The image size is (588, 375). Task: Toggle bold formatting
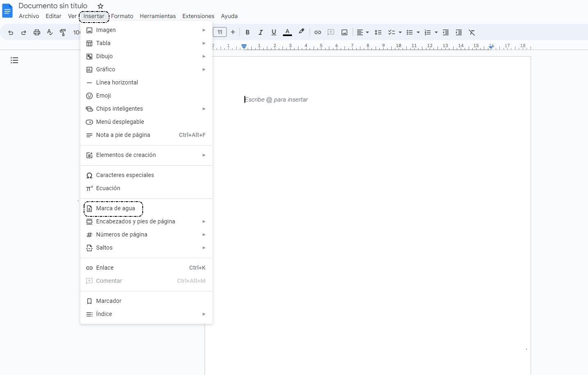pyautogui.click(x=247, y=32)
